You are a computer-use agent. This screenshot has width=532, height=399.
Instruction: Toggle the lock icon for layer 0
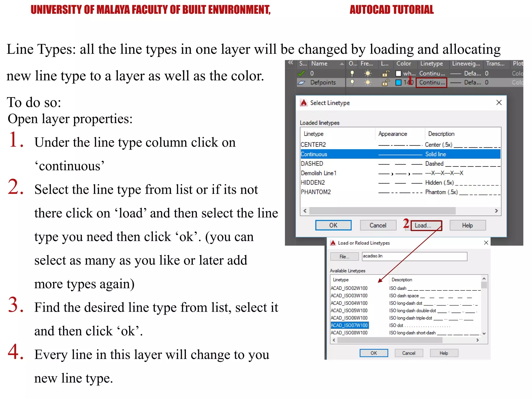pyautogui.click(x=385, y=74)
